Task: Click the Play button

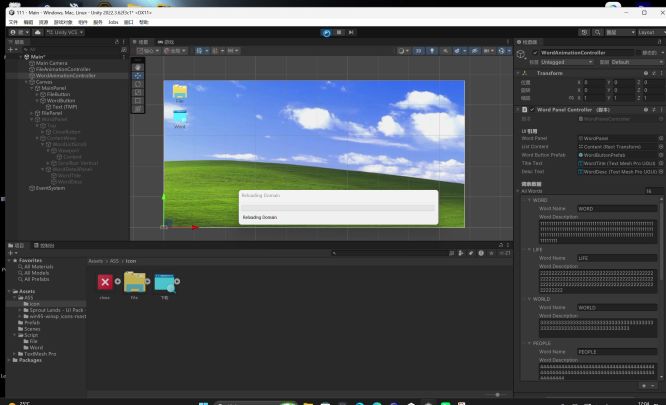Action: [x=326, y=33]
